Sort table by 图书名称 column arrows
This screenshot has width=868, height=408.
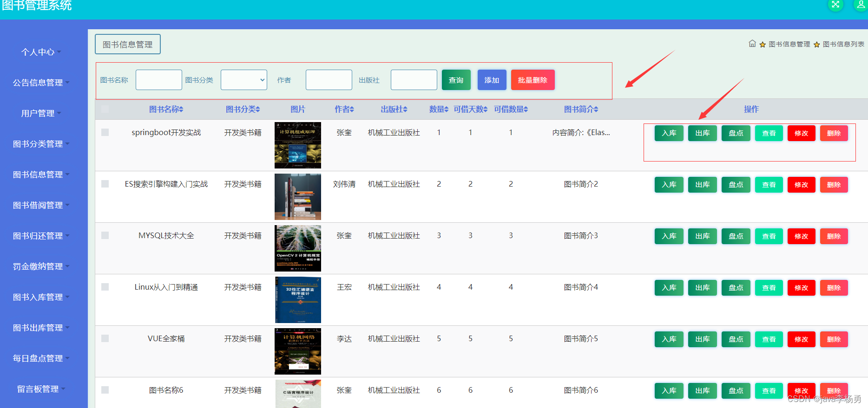(x=181, y=110)
